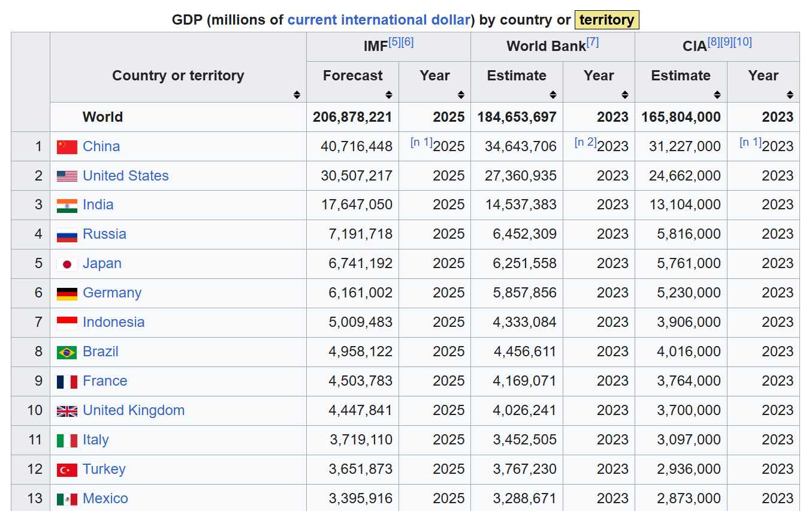Click the Indonesia flag icon

(67, 323)
